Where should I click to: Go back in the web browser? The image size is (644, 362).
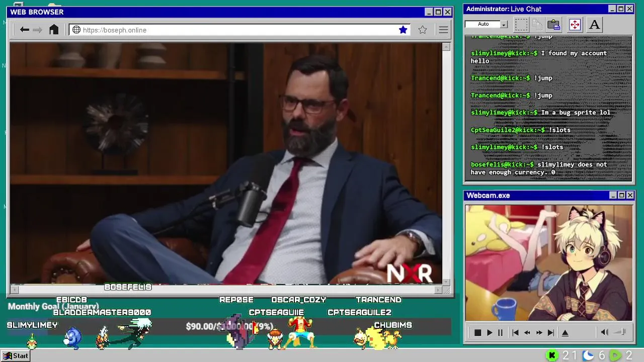(24, 30)
